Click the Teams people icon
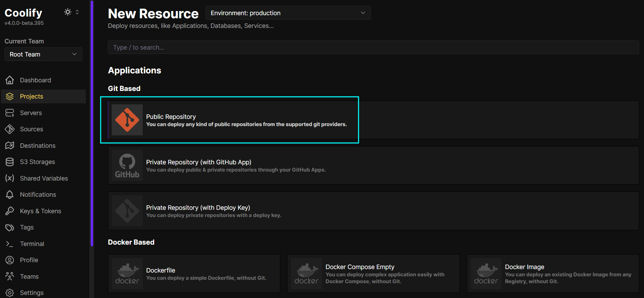This screenshot has width=644, height=298. pyautogui.click(x=10, y=277)
